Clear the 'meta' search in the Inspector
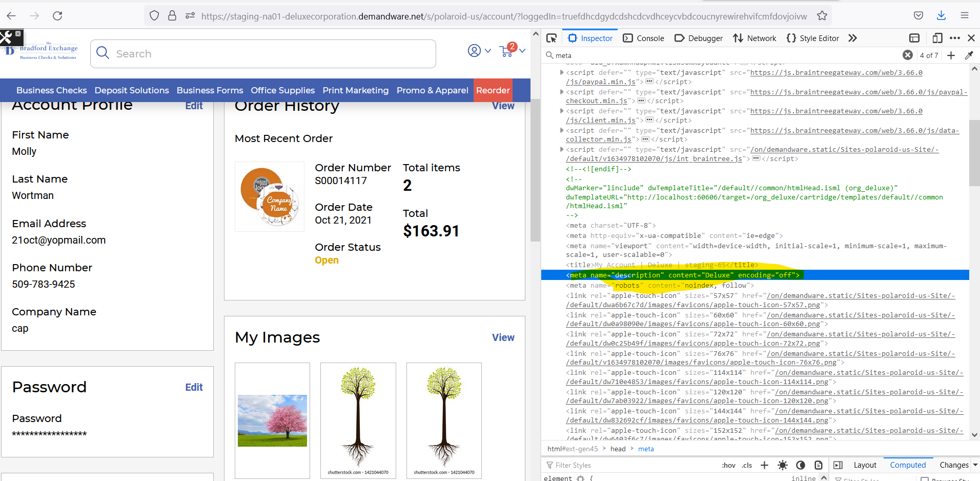Screen dimensions: 980x481 [907, 55]
